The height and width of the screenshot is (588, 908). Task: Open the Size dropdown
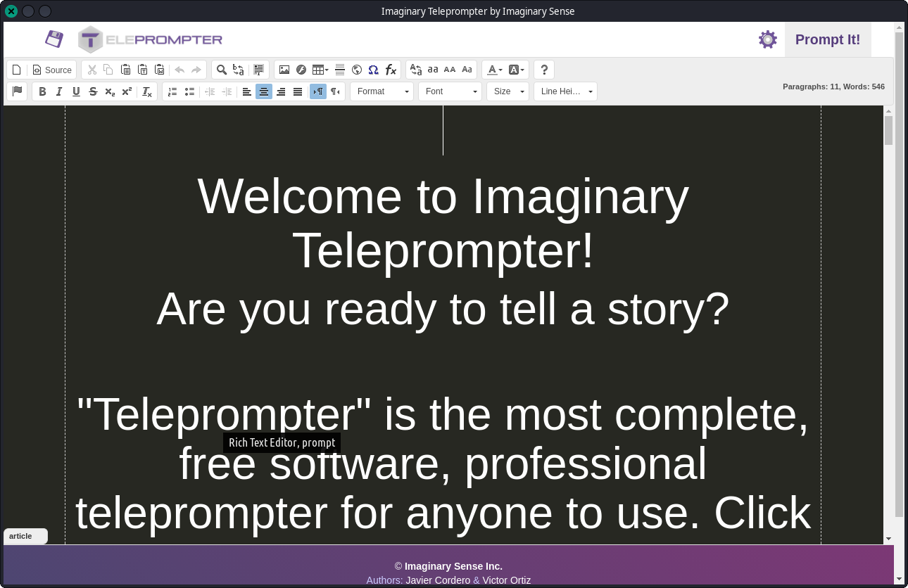[x=507, y=91]
